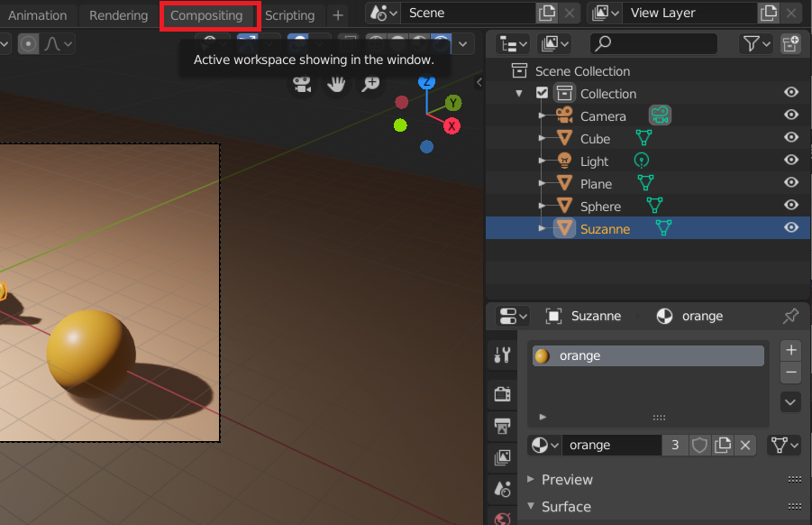Open the Compositing workspace tab
812x525 pixels.
coord(206,15)
